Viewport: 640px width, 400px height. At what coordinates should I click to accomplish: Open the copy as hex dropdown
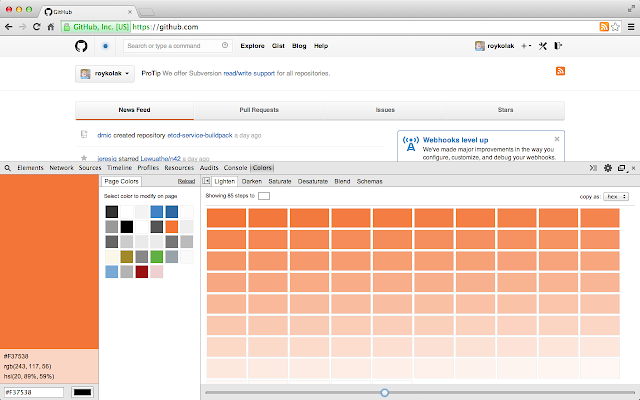coord(616,197)
